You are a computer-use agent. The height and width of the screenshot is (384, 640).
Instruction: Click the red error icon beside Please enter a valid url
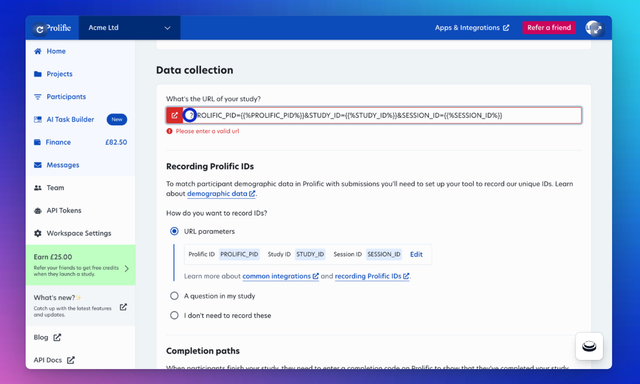[x=169, y=131]
